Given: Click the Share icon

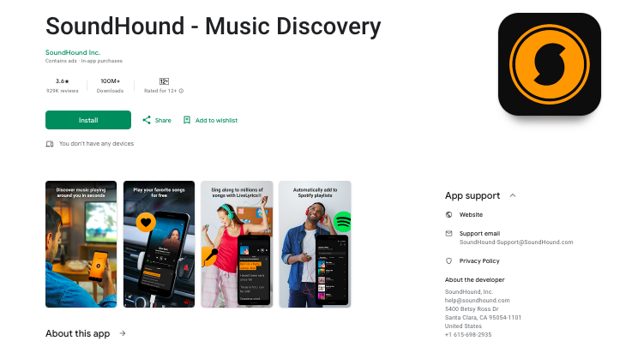Looking at the screenshot, I should [x=147, y=120].
